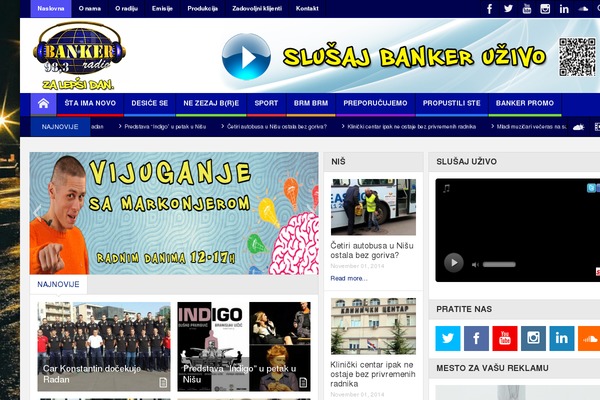Click Read more under bus article

[349, 278]
